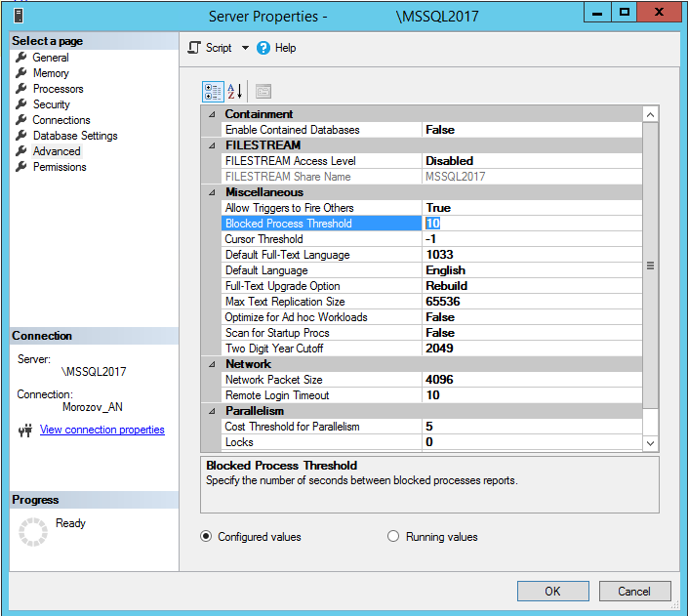This screenshot has height=616, width=688.
Task: Select the FILESTREAM Access Level row
Action: [x=431, y=161]
